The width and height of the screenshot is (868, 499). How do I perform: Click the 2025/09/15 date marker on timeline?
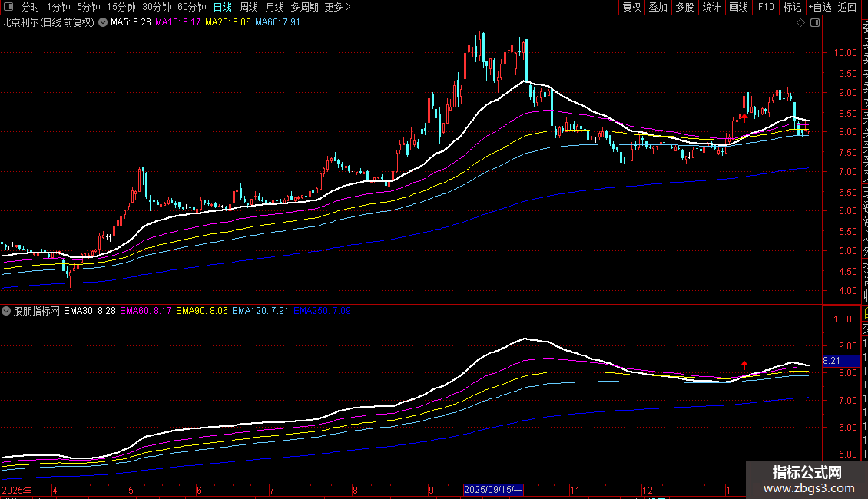pos(493,490)
